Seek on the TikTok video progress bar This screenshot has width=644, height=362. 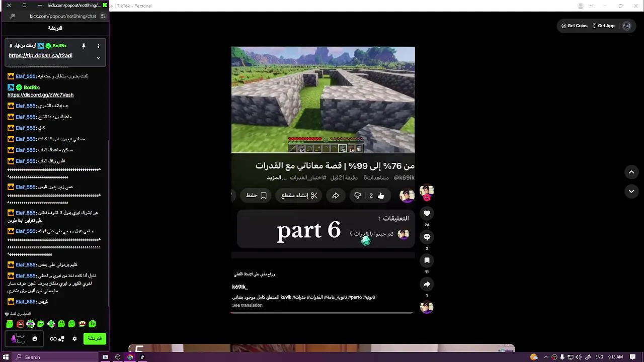[322, 313]
